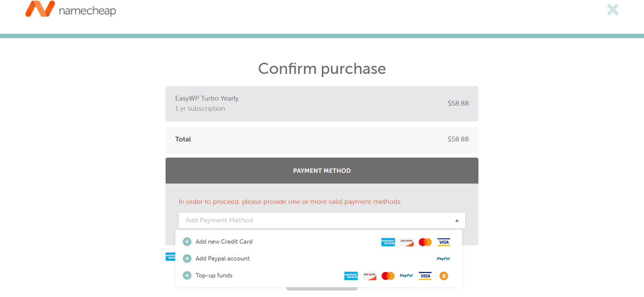Collapse the Add Payment Method dropdown arrow

click(x=456, y=220)
